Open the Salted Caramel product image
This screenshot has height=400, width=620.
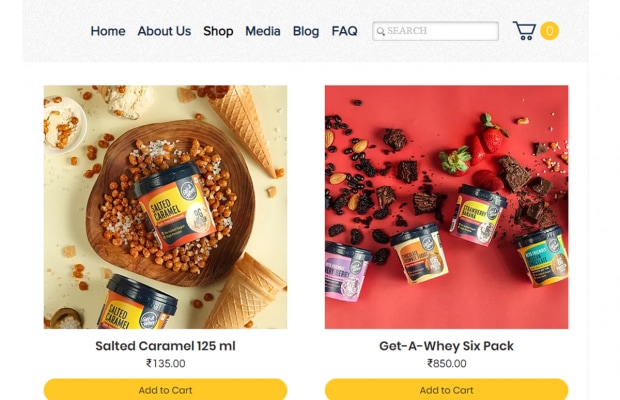coord(165,207)
